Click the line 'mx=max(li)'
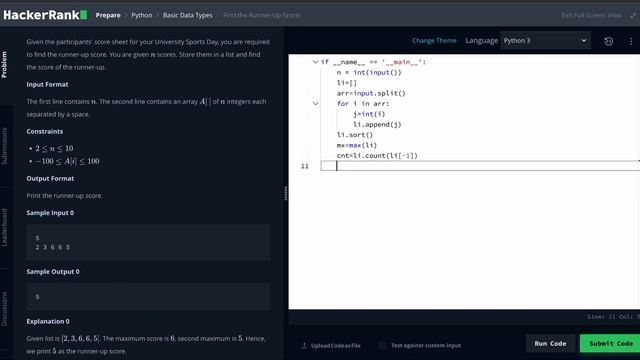Viewport: 640px width, 360px height. coord(357,145)
